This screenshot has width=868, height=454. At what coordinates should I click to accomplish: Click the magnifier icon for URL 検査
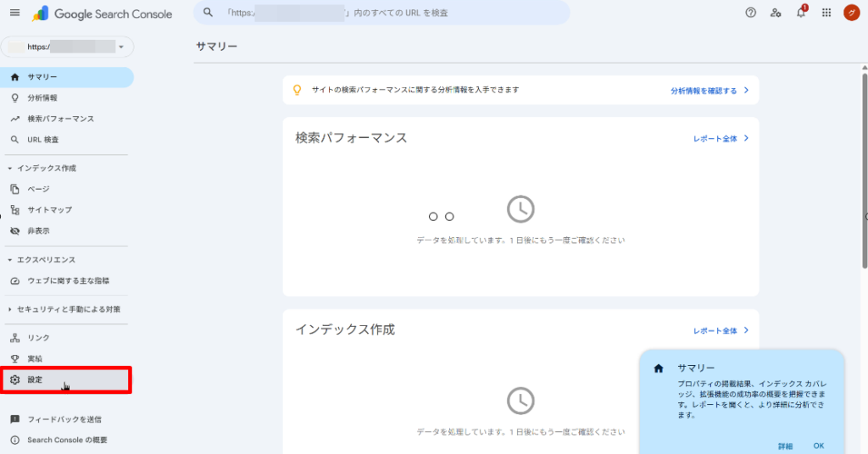click(x=15, y=140)
